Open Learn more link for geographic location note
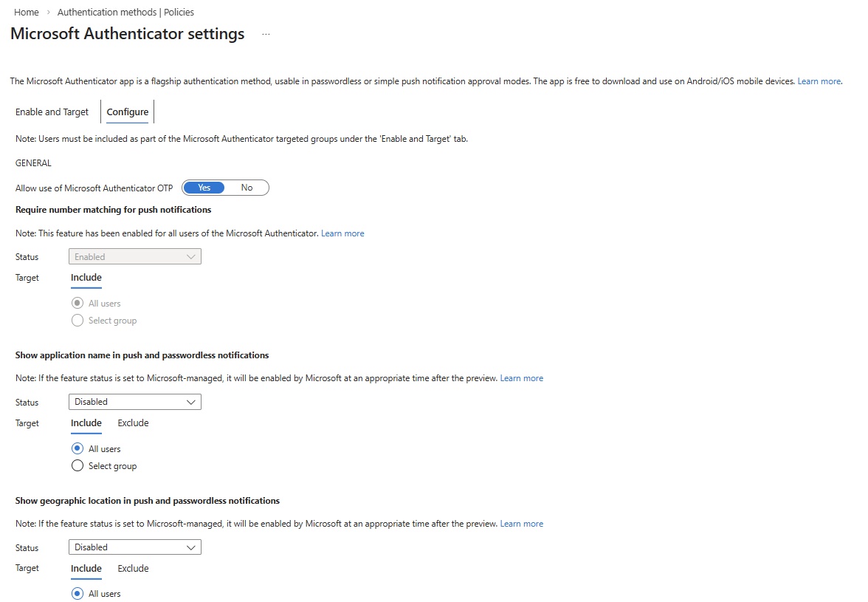 pyautogui.click(x=521, y=524)
